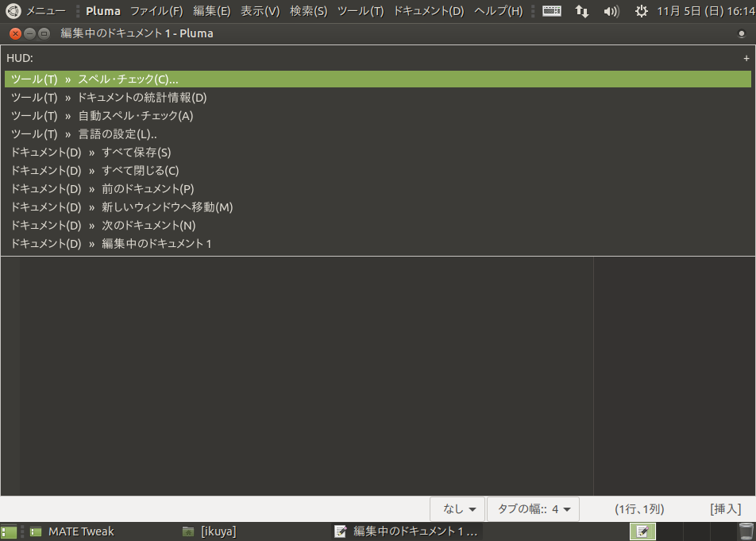Click the dot icon at title bar right
The image size is (756, 541).
(x=742, y=33)
